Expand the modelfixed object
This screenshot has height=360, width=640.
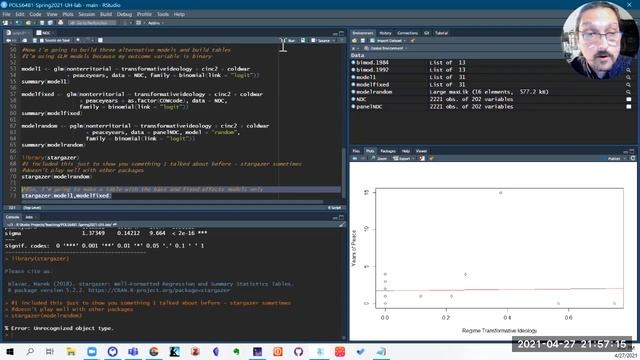[x=353, y=84]
